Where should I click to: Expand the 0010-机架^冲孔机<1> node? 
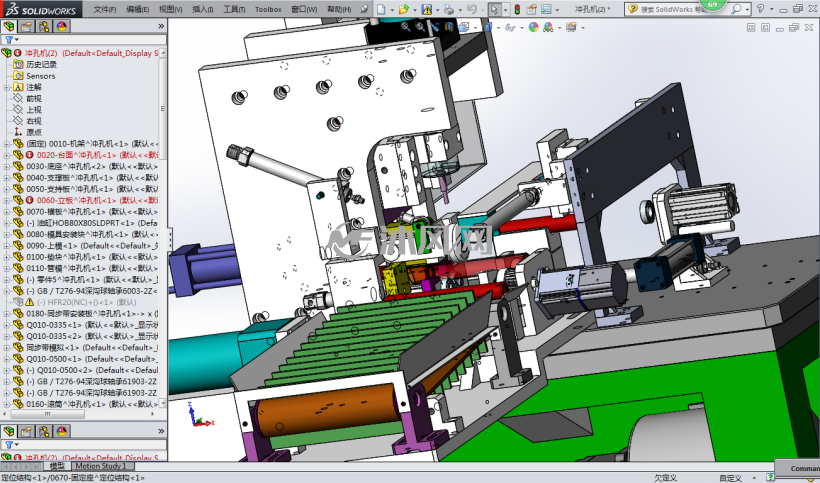point(6,144)
